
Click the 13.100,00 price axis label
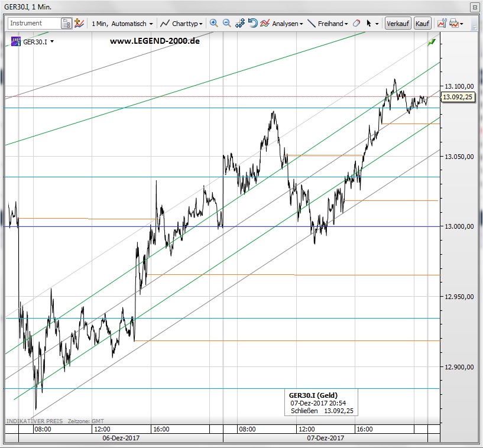click(x=459, y=86)
